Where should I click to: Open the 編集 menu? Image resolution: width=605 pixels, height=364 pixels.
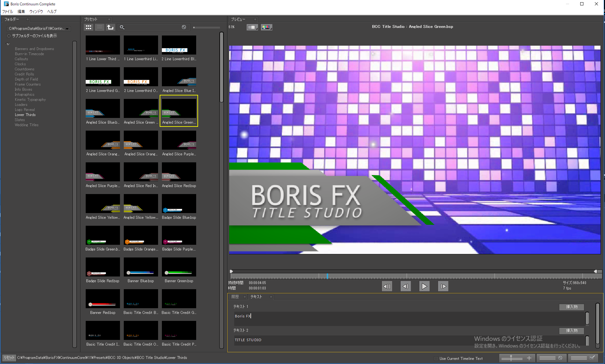pos(21,11)
